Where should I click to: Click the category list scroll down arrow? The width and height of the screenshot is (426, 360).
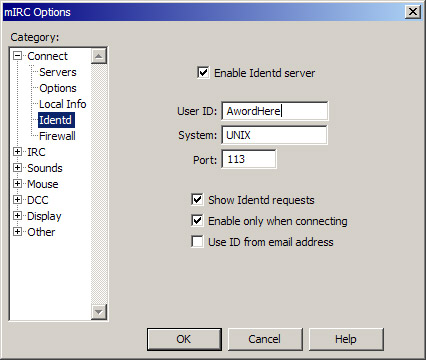coord(99,312)
